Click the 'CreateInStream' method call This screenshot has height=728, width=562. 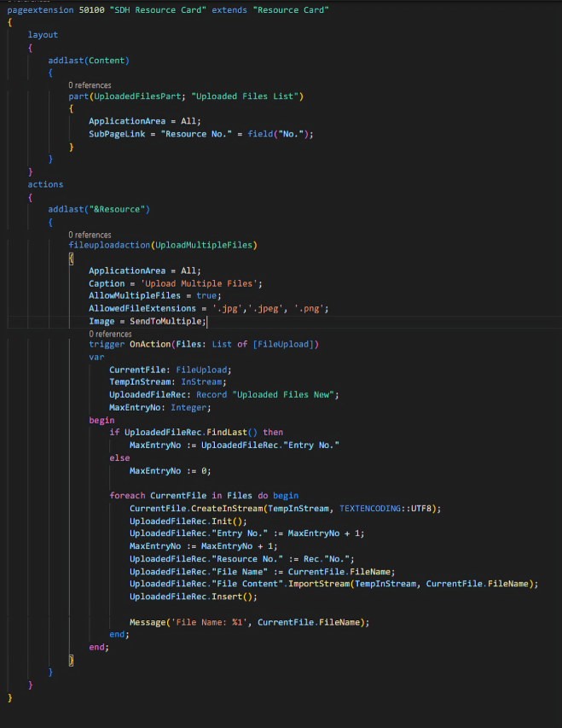click(227, 509)
